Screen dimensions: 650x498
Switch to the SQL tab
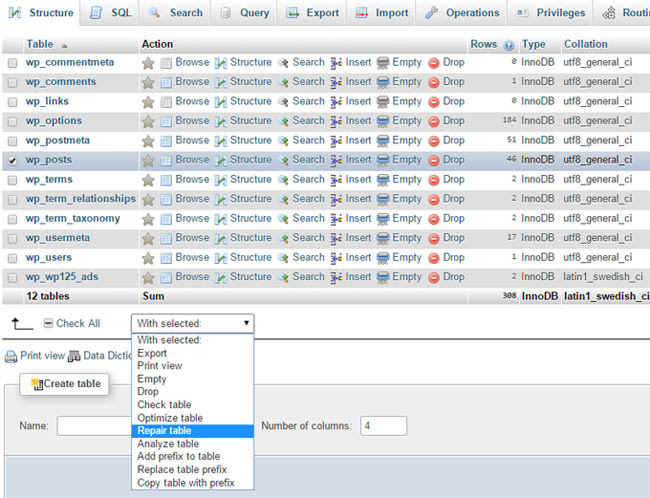click(110, 13)
